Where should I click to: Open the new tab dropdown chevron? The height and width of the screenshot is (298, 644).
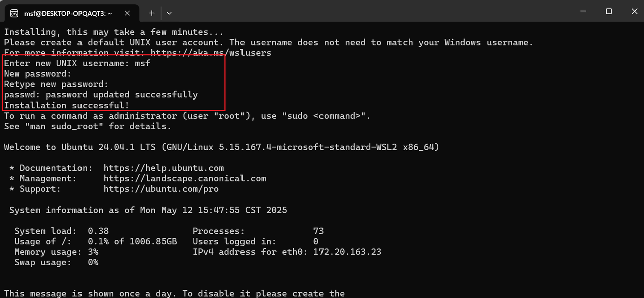point(169,13)
